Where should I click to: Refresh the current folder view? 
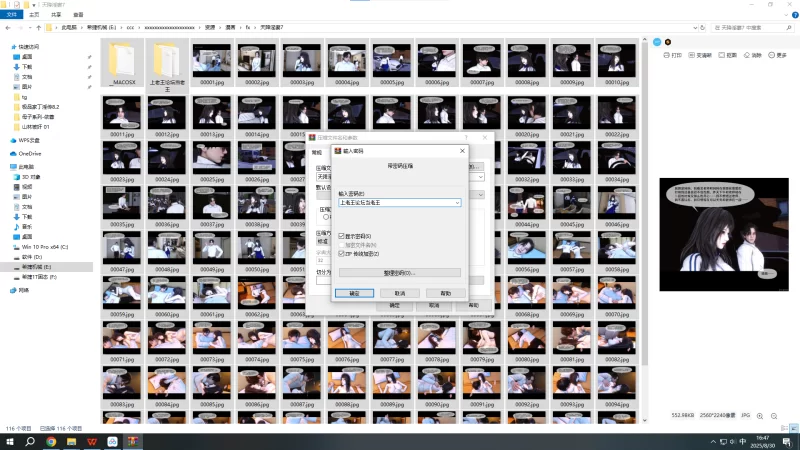click(x=703, y=28)
